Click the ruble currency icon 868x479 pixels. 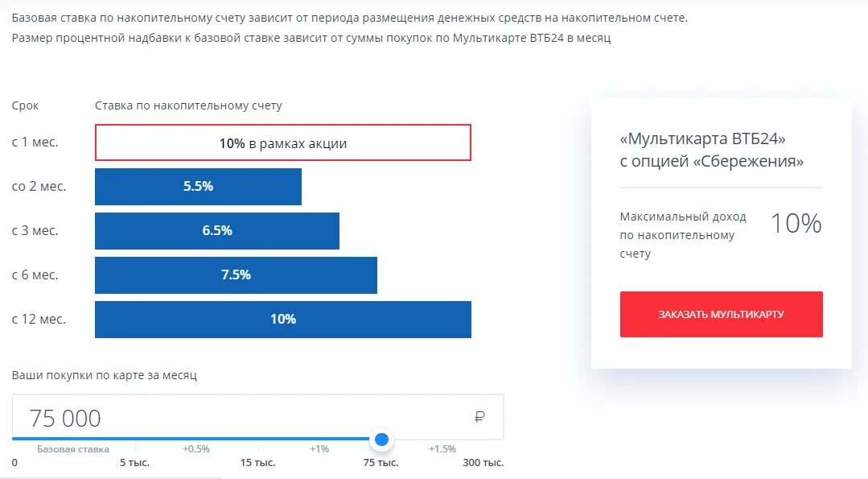point(480,417)
